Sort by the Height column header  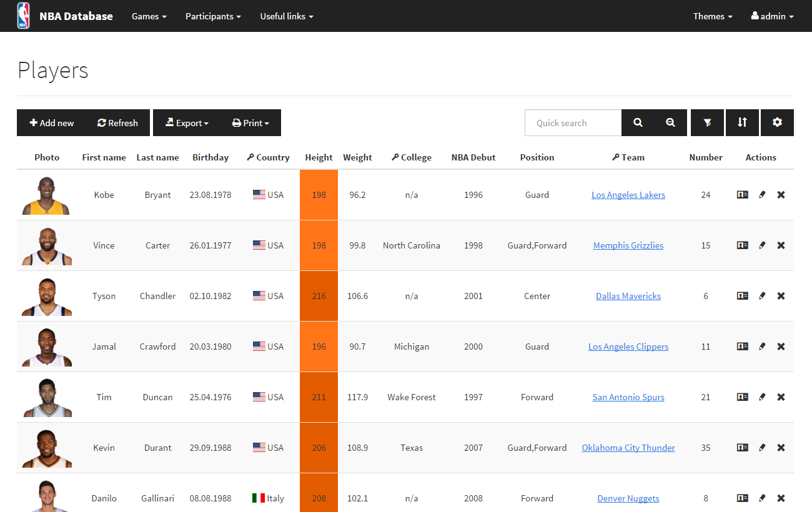(x=319, y=157)
